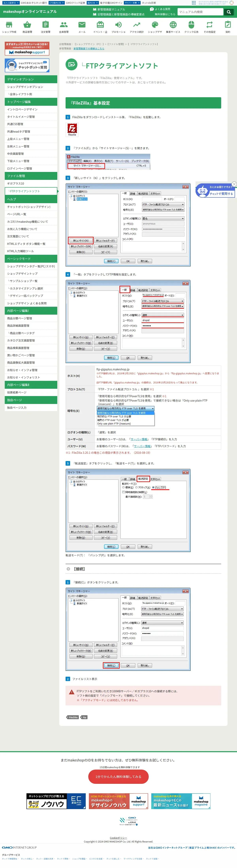Follow the 新管理画面での導線はこちら link
The image size is (237, 868).
[89, 49]
